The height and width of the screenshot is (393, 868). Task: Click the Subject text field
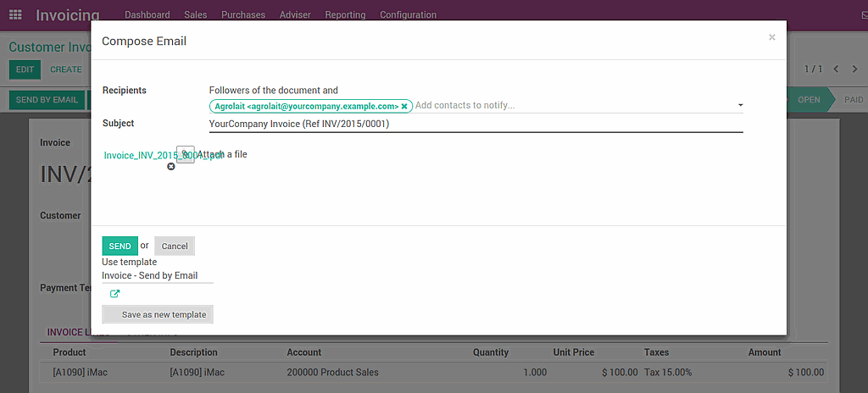point(475,124)
